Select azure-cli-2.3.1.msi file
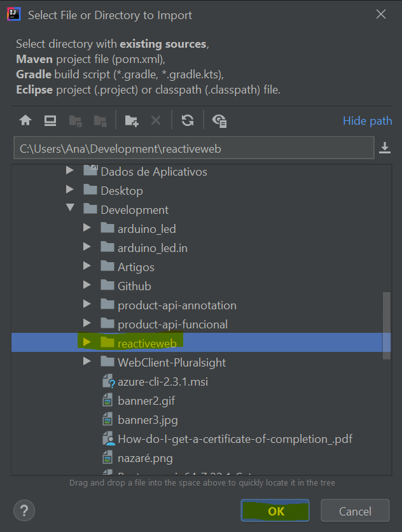This screenshot has height=532, width=402. point(163,382)
